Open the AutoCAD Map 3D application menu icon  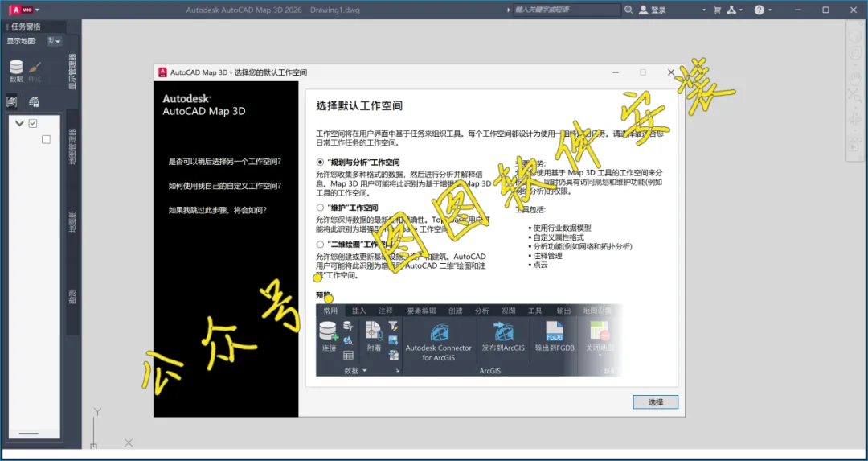tap(21, 10)
